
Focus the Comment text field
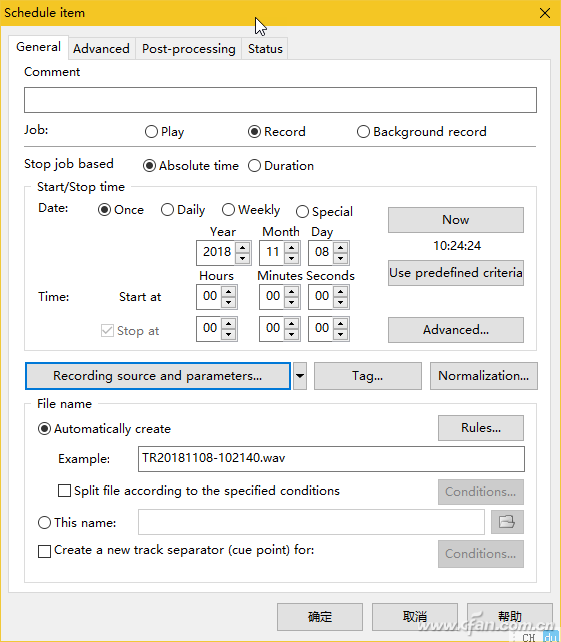click(x=280, y=100)
